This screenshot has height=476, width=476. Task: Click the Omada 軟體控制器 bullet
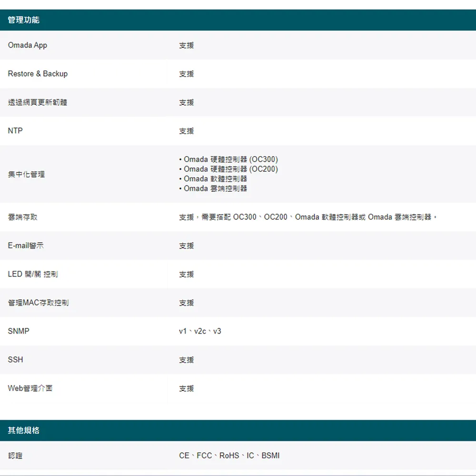[213, 179]
